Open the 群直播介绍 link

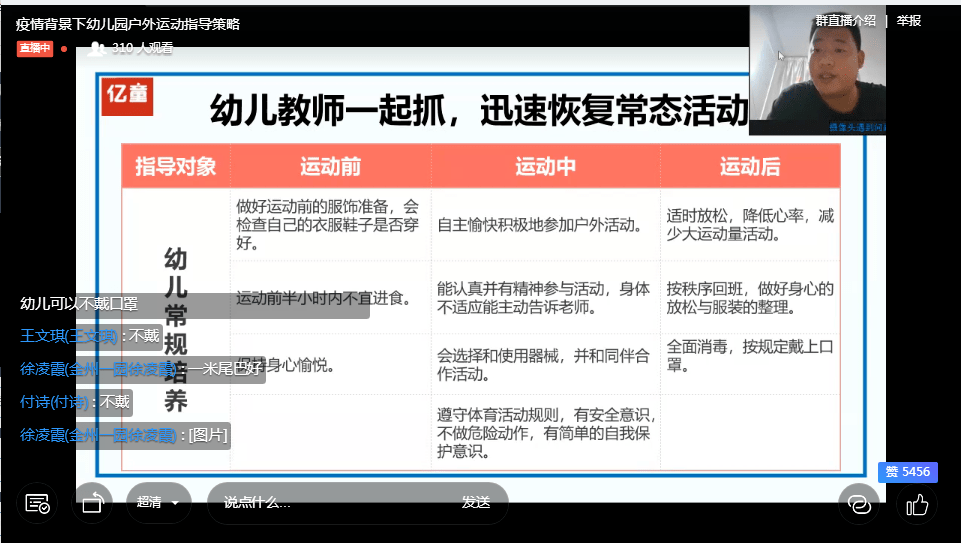coord(845,21)
